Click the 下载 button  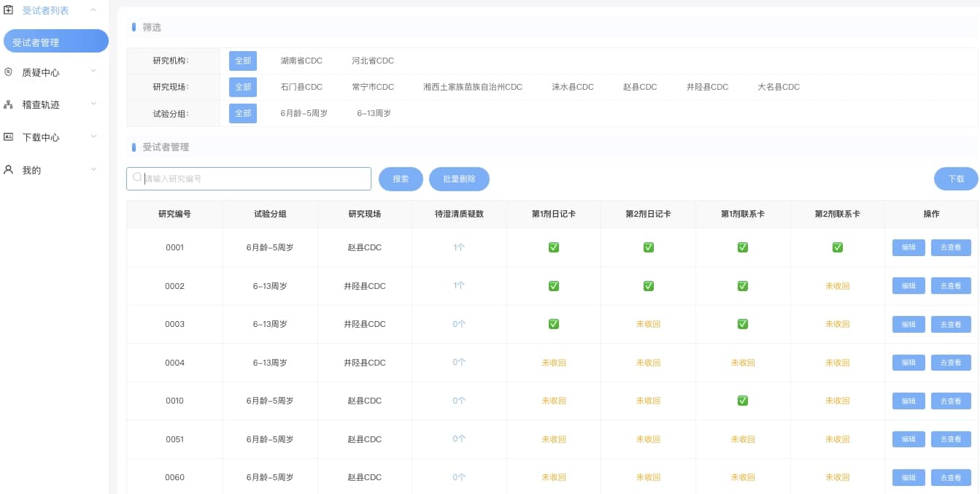(956, 179)
